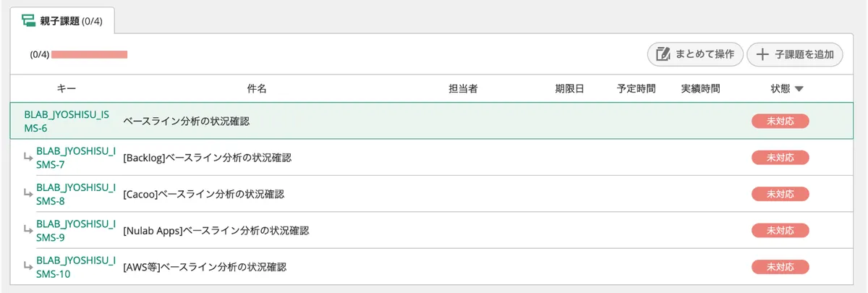Viewport: 868px width, 293px height.
Task: Click 未対応 badge on the Cacoo row
Action: (780, 193)
